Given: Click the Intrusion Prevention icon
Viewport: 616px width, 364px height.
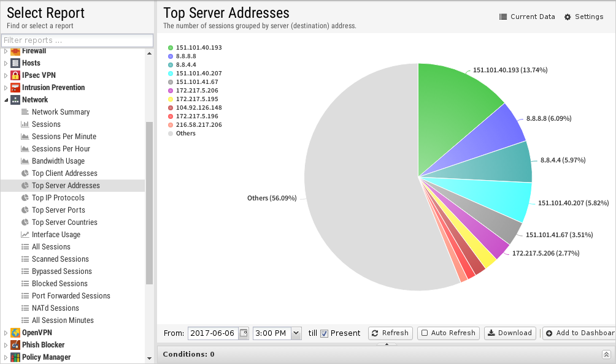Looking at the screenshot, I should pos(15,88).
